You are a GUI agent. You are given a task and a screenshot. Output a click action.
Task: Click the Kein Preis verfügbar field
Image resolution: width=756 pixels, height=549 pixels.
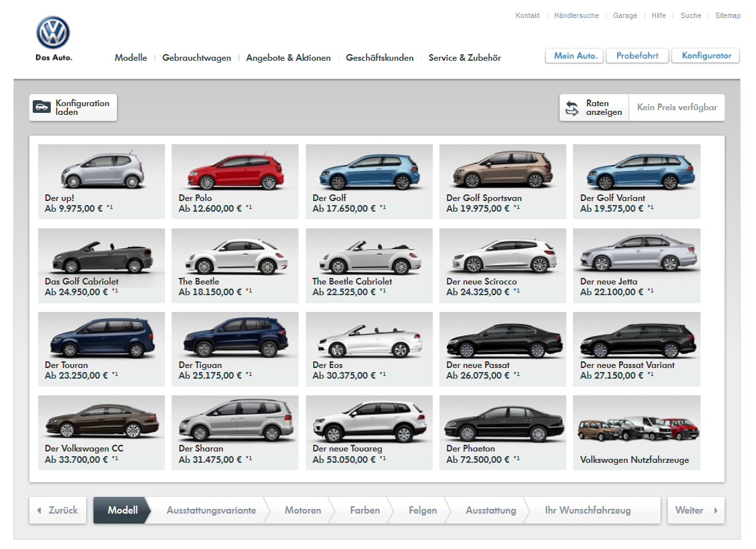[x=677, y=108]
